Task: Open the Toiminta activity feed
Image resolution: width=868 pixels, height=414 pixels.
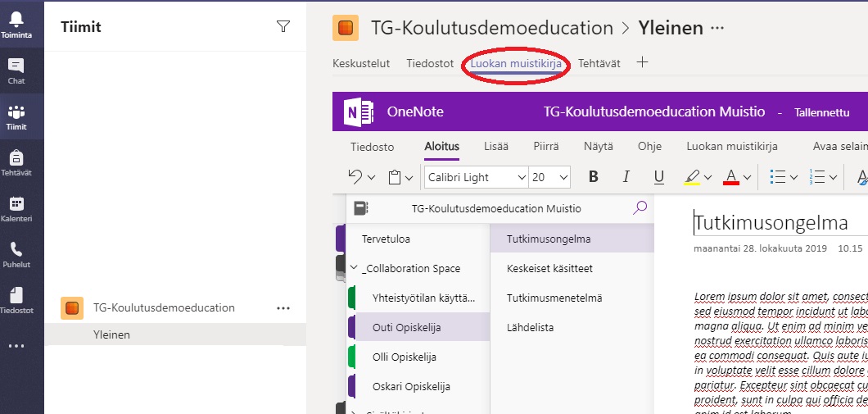Action: 16,24
